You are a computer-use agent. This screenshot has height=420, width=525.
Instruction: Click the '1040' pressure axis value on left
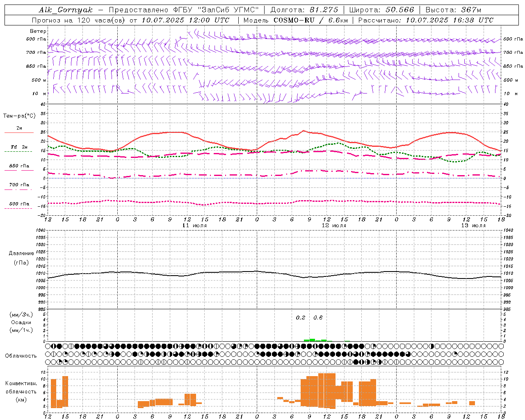(41, 231)
